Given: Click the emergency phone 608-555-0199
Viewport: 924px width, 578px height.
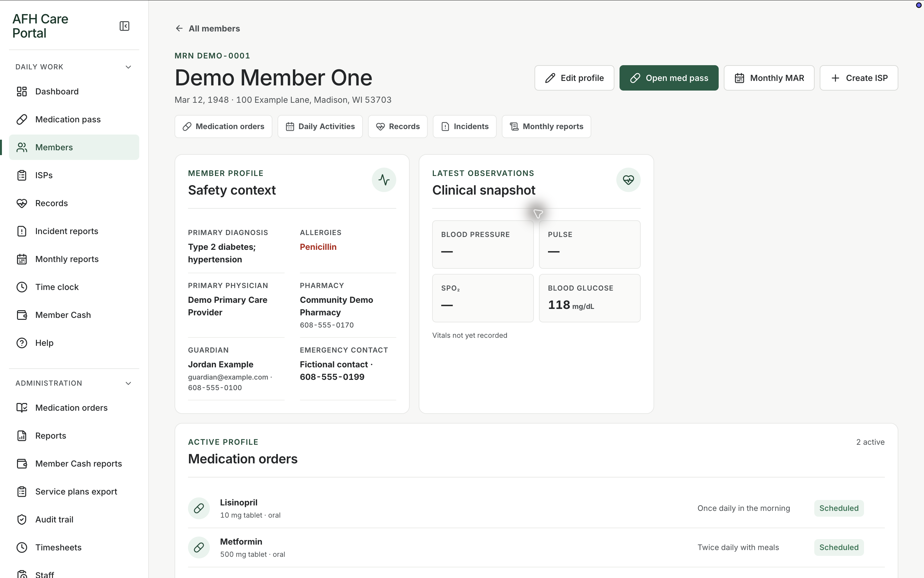Looking at the screenshot, I should [332, 377].
